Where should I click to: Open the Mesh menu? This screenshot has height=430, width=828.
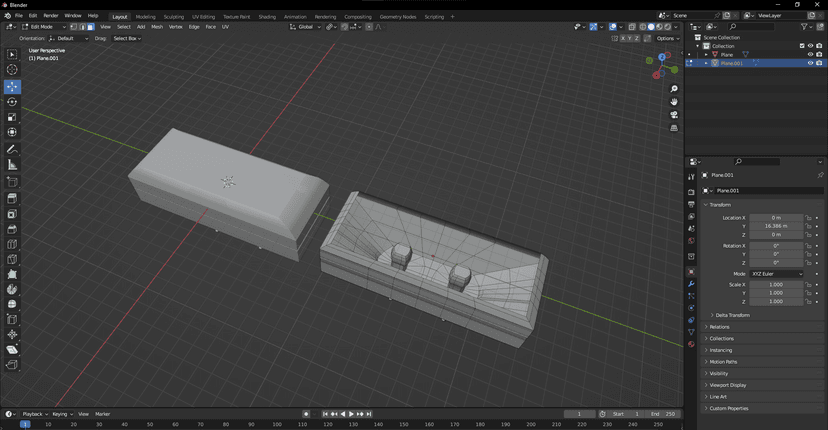point(157,27)
